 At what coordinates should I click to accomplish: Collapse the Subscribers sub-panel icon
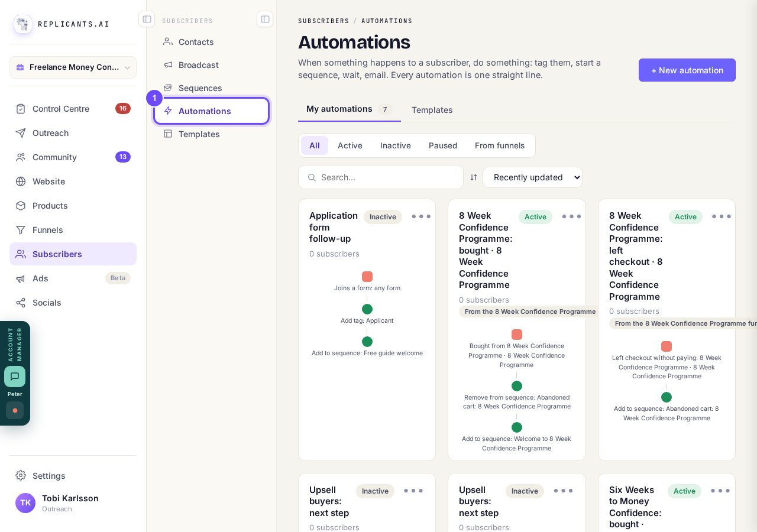265,19
